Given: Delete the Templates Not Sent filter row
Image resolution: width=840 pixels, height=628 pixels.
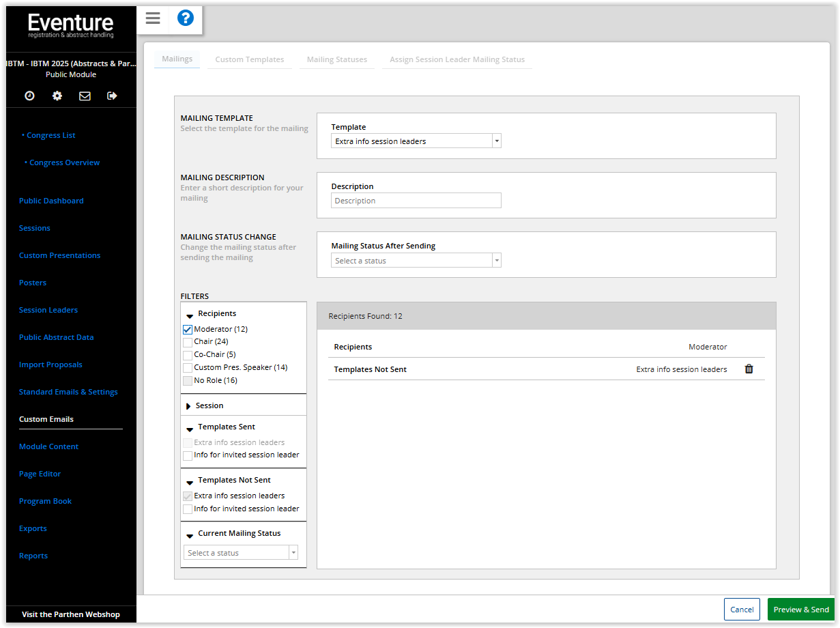Looking at the screenshot, I should [x=749, y=369].
